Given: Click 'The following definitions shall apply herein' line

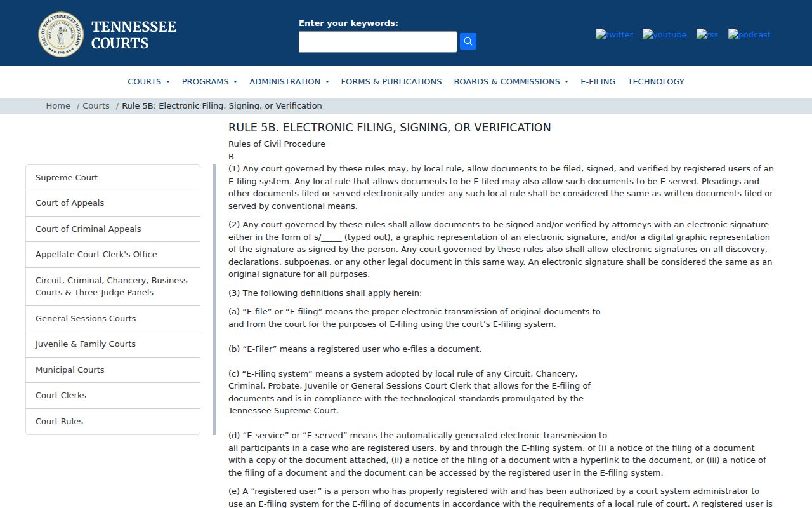Looking at the screenshot, I should click(325, 293).
